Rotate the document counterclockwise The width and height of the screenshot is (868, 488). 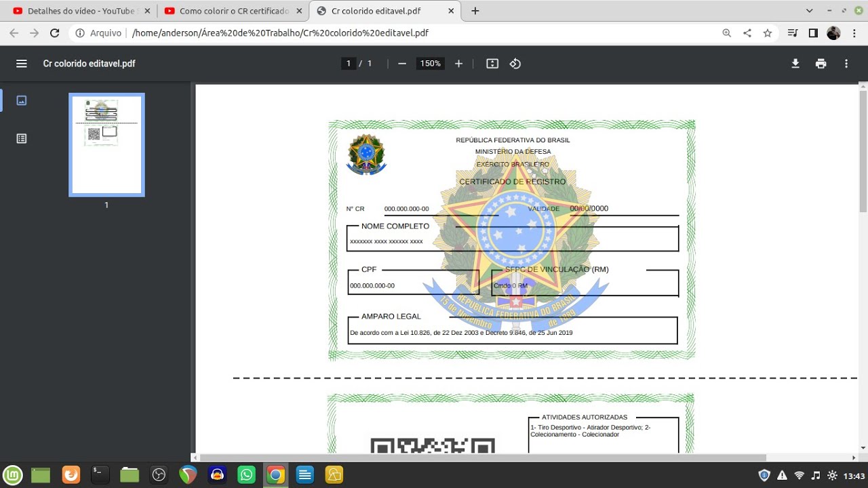pos(515,64)
